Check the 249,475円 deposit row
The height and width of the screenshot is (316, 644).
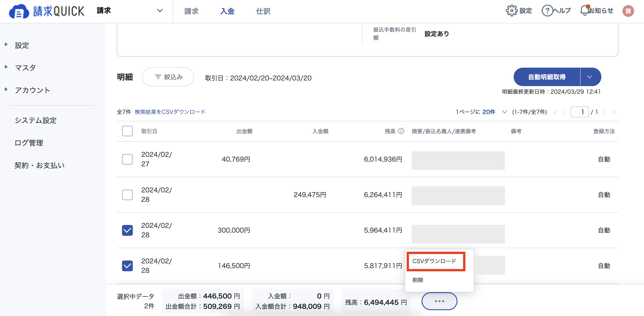127,195
